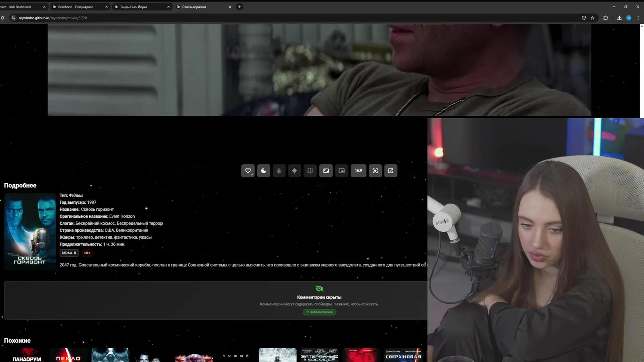Click the duration 1 ч. 36 мин.
The width and height of the screenshot is (644, 362).
114,244
